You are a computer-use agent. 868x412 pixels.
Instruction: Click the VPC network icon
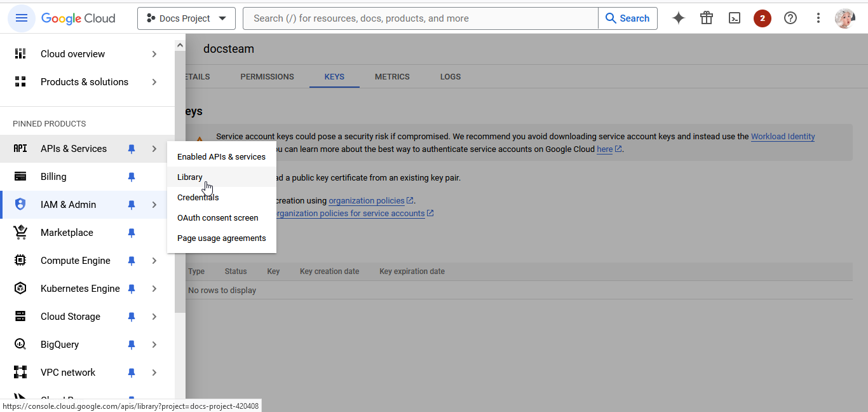(20, 373)
